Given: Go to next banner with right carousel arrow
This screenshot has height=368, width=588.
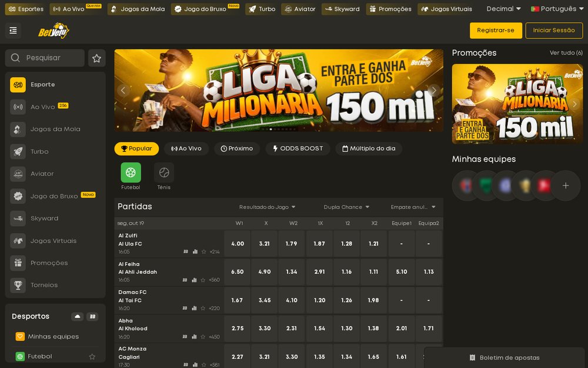Looking at the screenshot, I should click(x=434, y=90).
